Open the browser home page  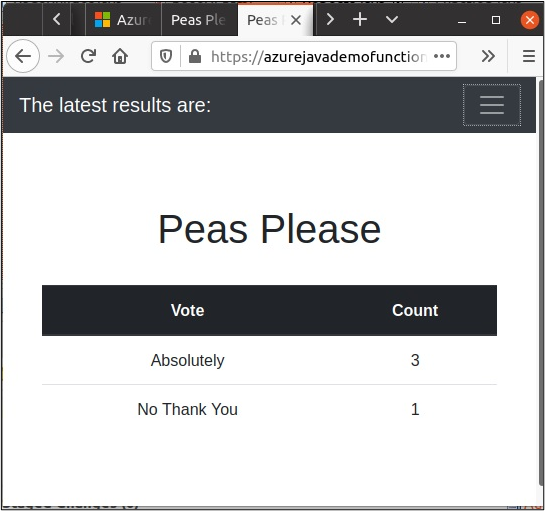point(120,56)
